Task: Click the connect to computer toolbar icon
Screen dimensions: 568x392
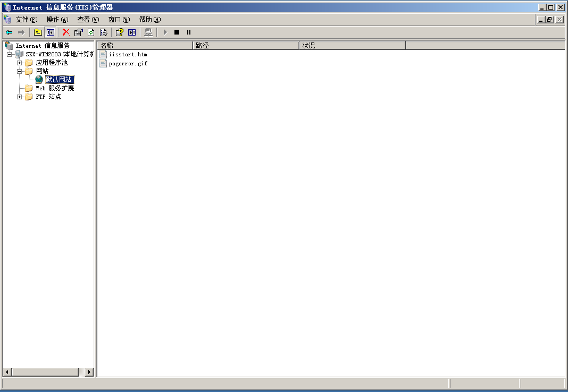Action: [148, 32]
